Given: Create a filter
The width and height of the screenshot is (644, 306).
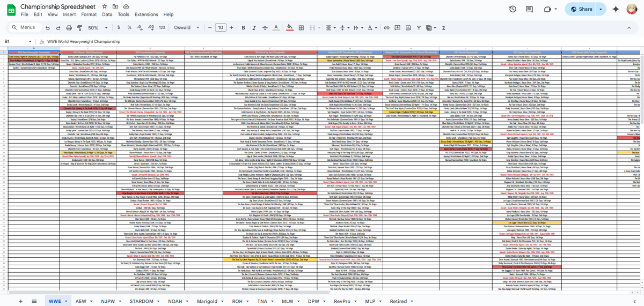Looking at the screenshot, I should [x=419, y=28].
